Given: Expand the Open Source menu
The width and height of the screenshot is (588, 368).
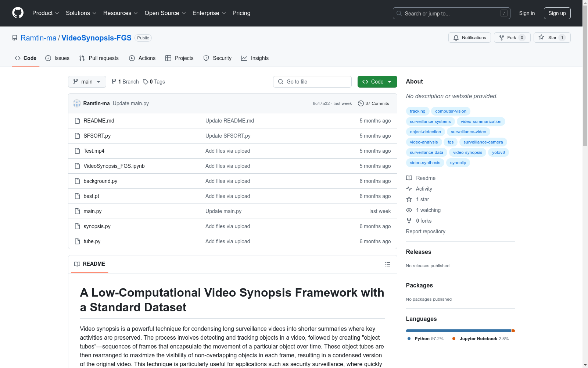Looking at the screenshot, I should 165,13.
